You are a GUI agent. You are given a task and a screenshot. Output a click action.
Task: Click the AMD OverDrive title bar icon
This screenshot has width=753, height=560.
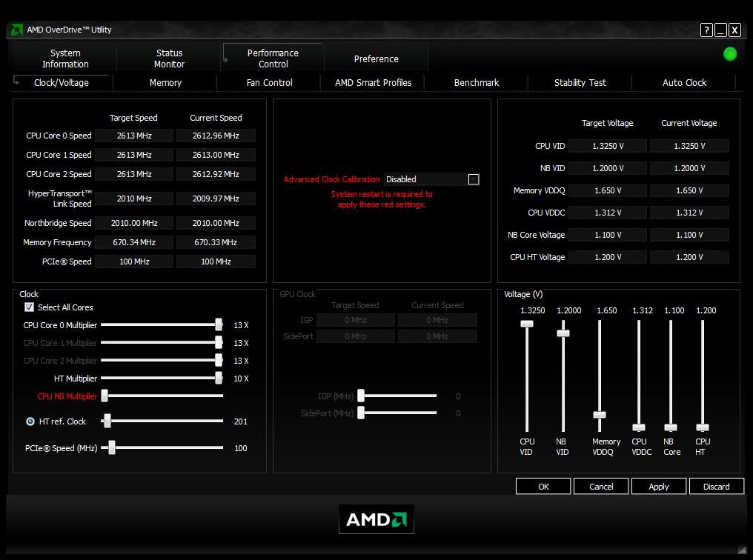pyautogui.click(x=16, y=30)
